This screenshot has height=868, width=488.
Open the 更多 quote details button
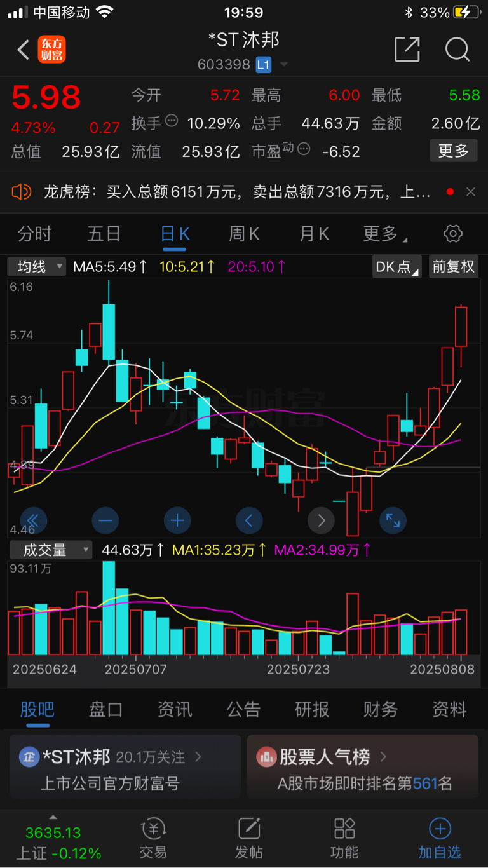click(454, 151)
